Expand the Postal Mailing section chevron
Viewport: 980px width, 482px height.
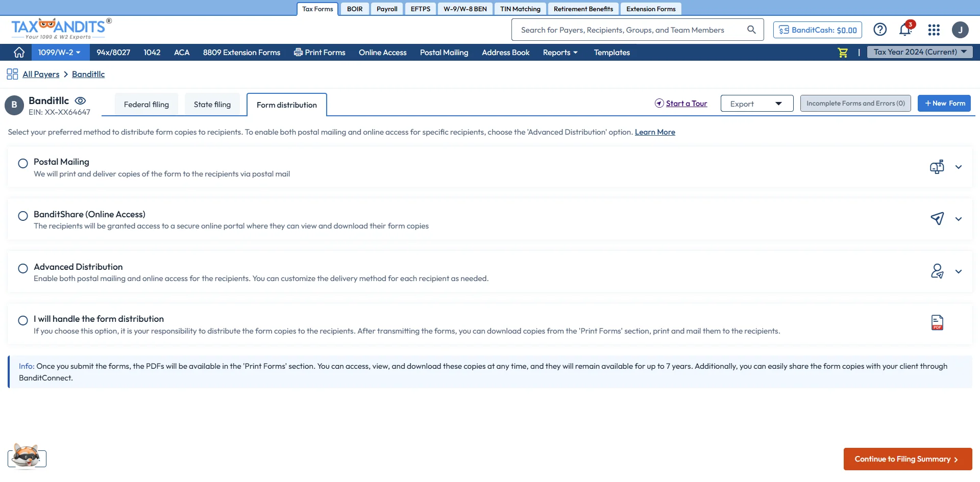point(959,167)
